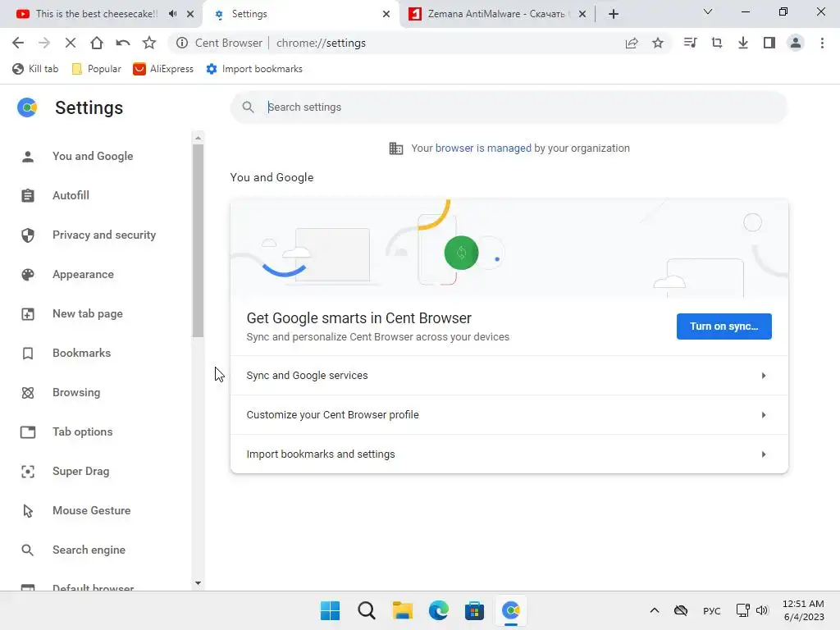Click the Kill tab bookmark

click(x=35, y=69)
